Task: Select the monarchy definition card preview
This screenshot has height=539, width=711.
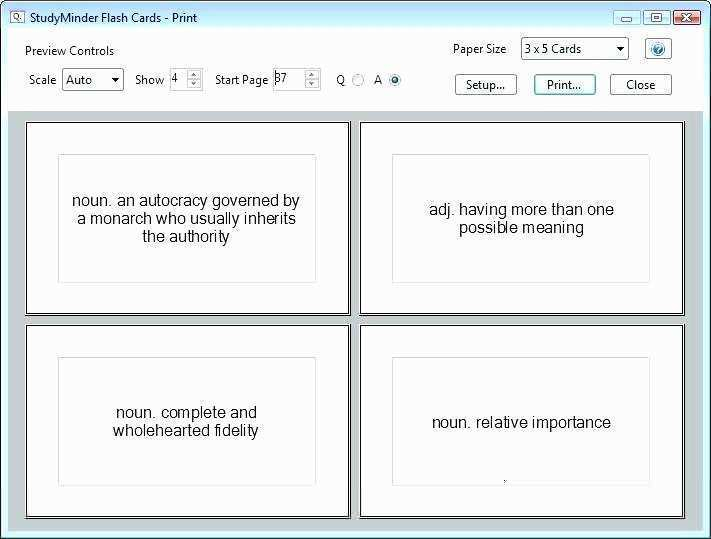Action: [x=187, y=218]
